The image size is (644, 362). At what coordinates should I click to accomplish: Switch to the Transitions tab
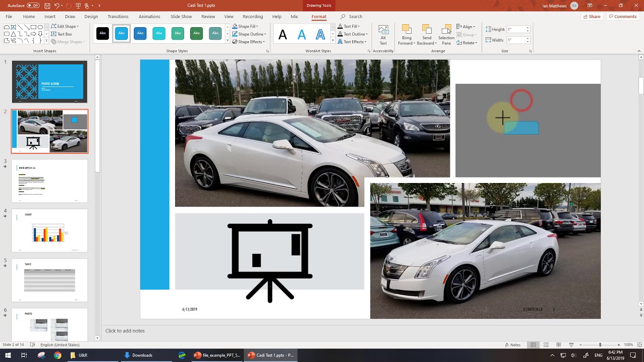point(118,17)
